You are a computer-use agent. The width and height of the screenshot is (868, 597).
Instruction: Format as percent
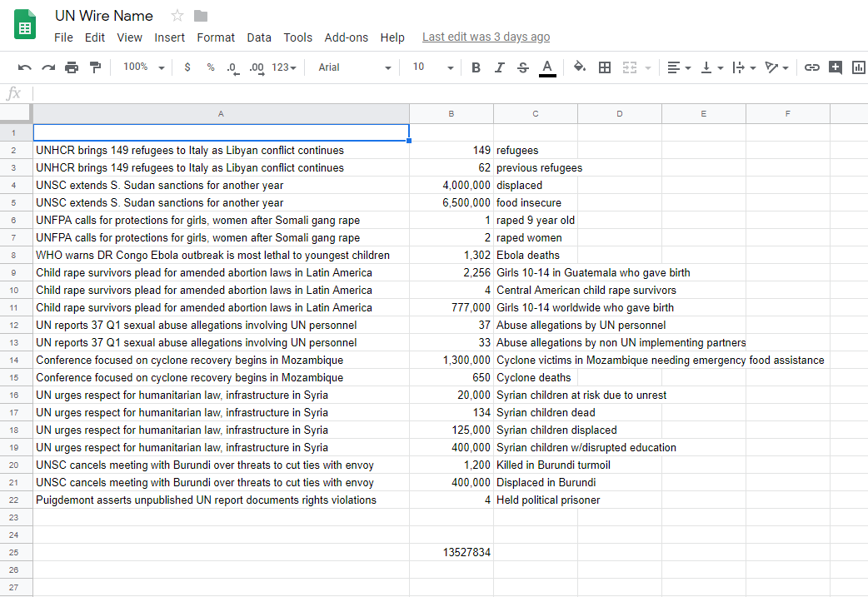[x=211, y=67]
